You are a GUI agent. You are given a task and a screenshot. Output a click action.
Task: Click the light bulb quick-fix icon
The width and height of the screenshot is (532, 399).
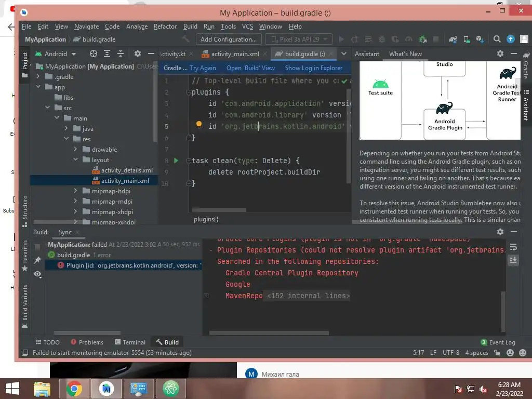click(199, 125)
